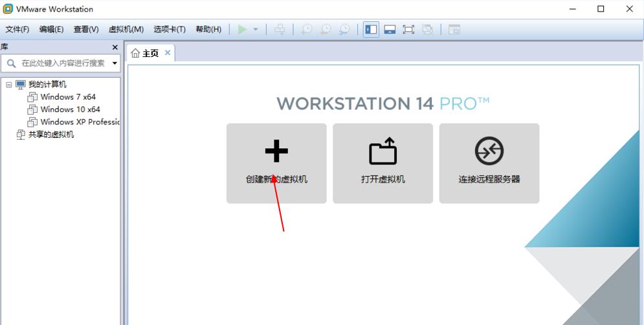This screenshot has height=325, width=644.
Task: Select the Windows 10 x64 virtual machine
Action: coord(71,109)
